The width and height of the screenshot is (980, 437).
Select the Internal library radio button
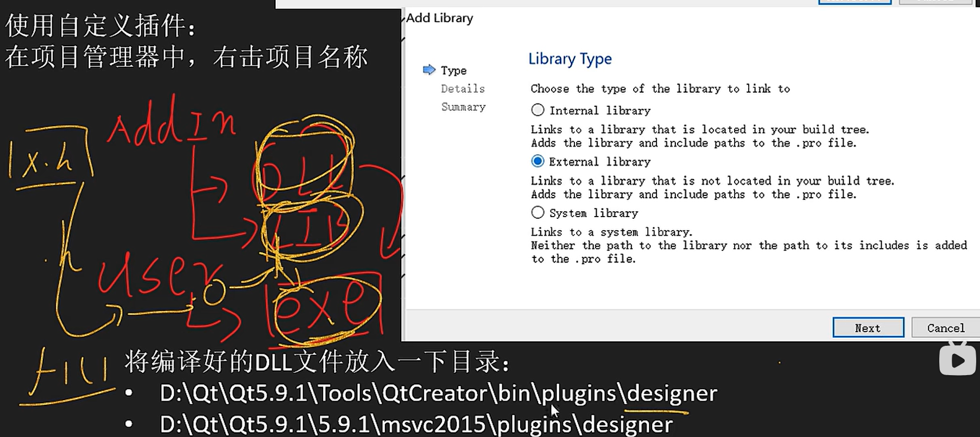point(538,110)
